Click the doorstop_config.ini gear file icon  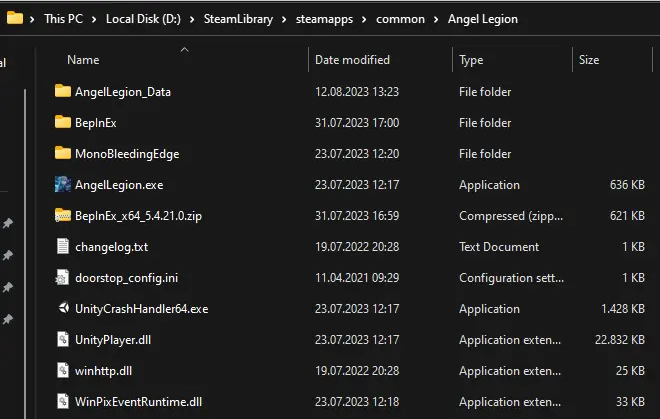pyautogui.click(x=63, y=278)
